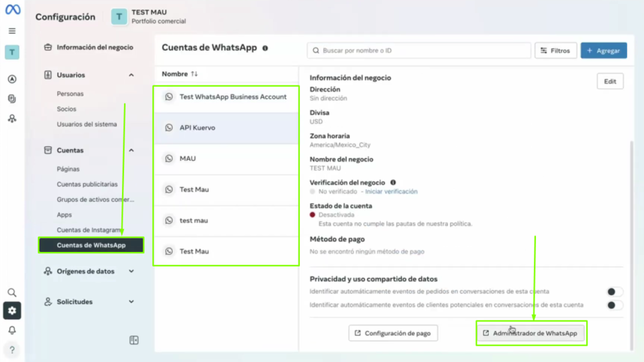The image size is (644, 362).
Task: Click the magnifying glass search icon in left rail
Action: (12, 292)
